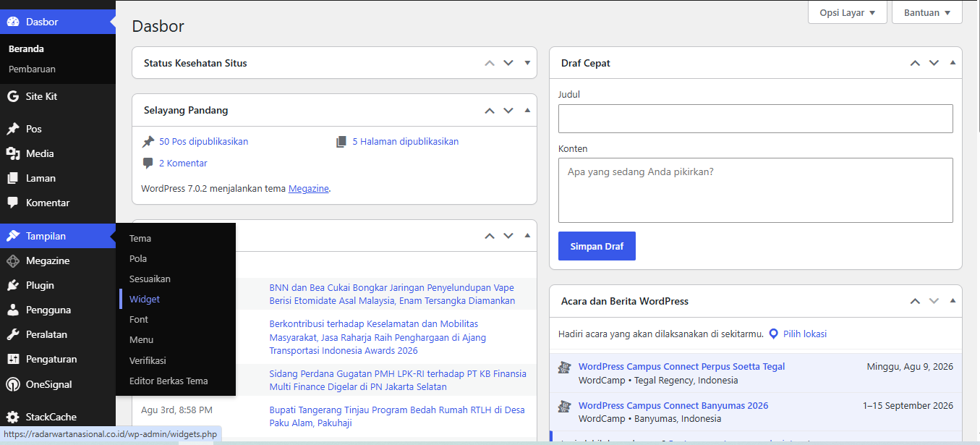The width and height of the screenshot is (980, 445).
Task: Click the Dasbor gauge icon
Action: (x=13, y=22)
